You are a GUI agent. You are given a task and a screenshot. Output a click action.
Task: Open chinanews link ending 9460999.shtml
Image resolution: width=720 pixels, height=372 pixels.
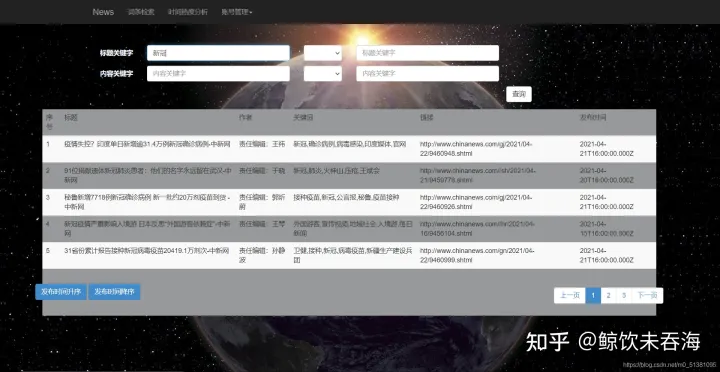(477, 255)
